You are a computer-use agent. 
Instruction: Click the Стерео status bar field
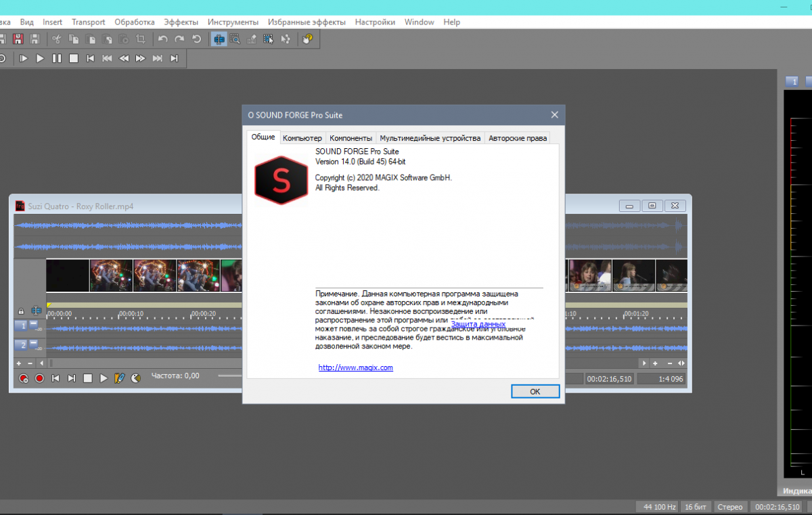730,507
